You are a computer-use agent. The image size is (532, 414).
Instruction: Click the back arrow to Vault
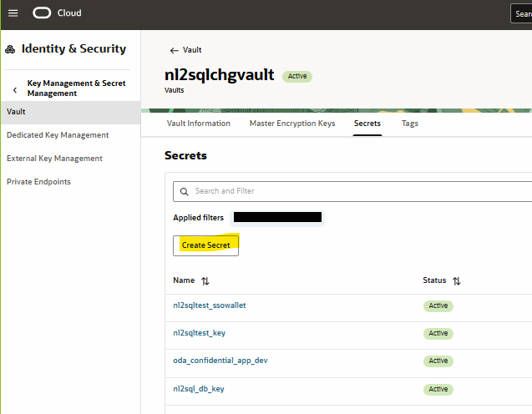click(174, 51)
